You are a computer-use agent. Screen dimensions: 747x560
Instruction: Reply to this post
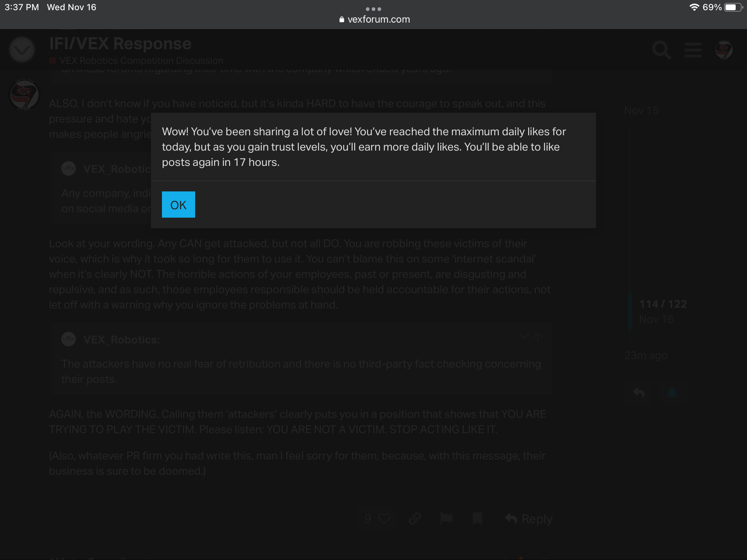529,518
